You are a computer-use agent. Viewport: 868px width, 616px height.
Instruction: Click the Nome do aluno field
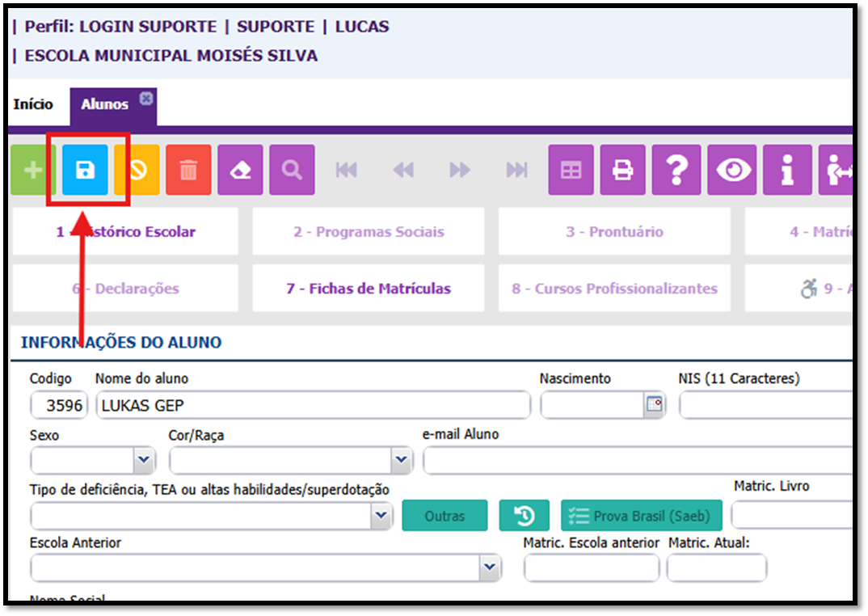point(312,405)
